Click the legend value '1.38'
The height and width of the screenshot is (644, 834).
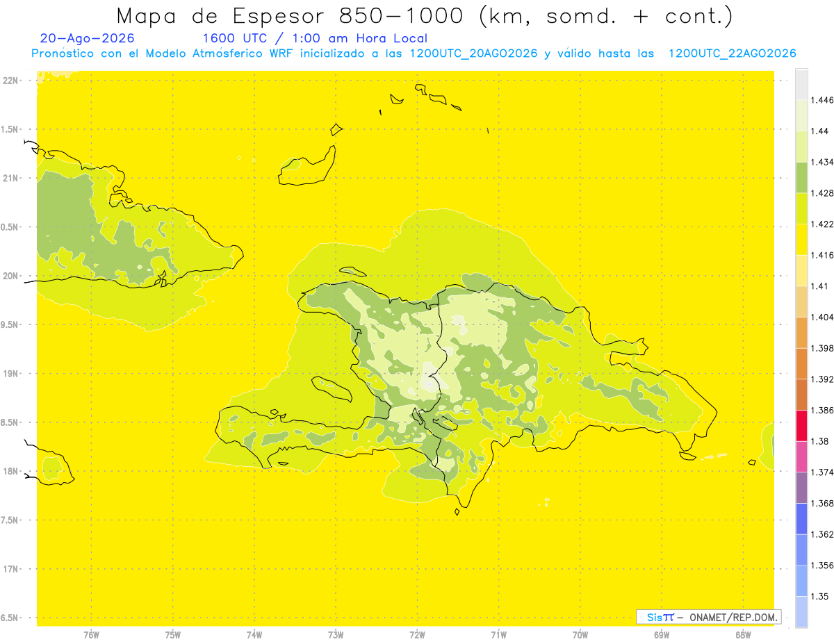click(821, 441)
